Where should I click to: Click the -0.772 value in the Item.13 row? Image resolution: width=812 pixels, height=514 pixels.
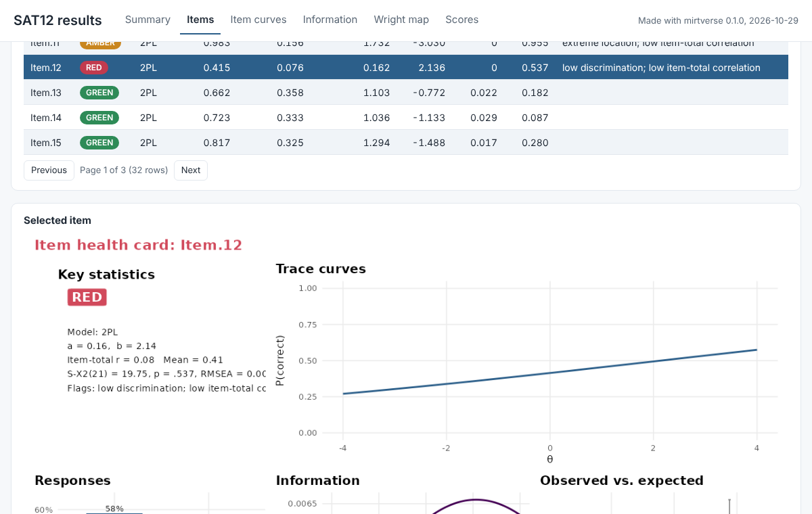point(429,93)
